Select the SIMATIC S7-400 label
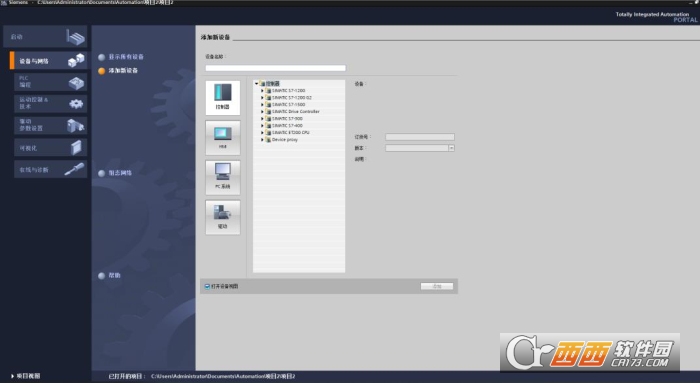Image resolution: width=700 pixels, height=383 pixels. (x=288, y=125)
